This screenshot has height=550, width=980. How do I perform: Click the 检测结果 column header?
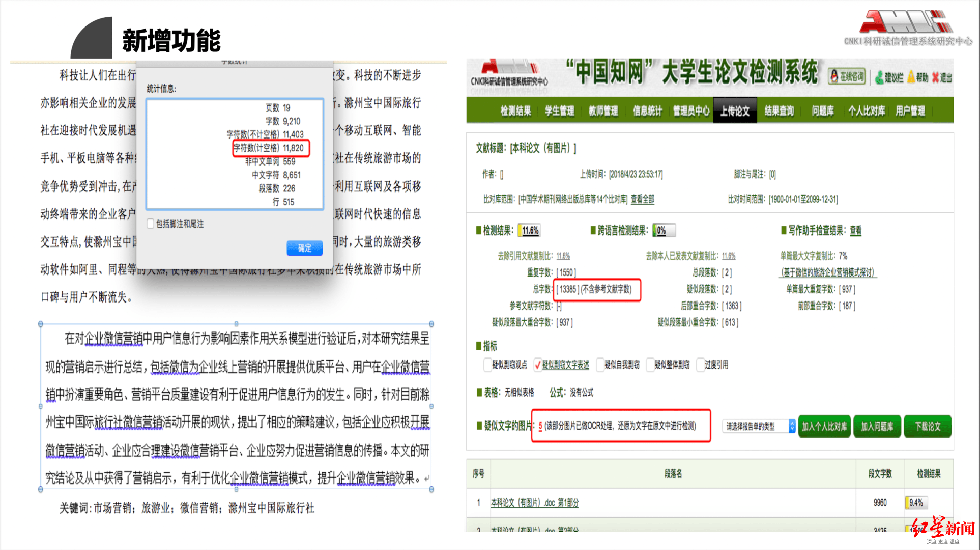(929, 474)
